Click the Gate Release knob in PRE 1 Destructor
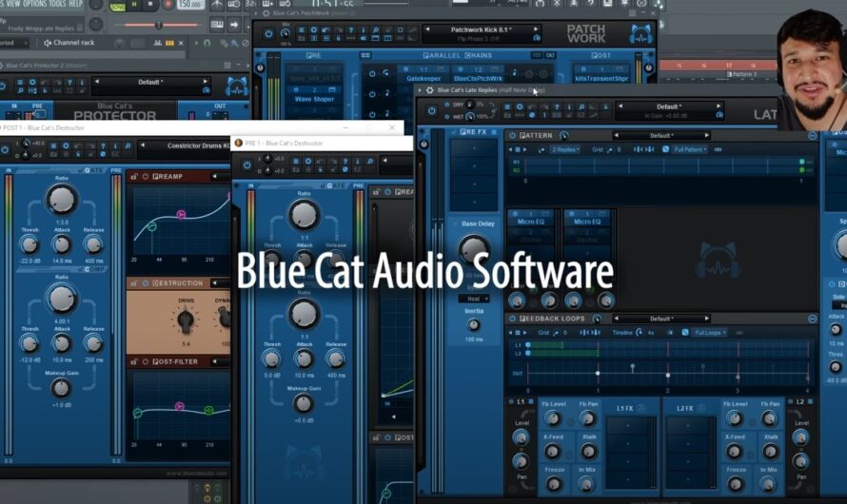 [x=335, y=260]
